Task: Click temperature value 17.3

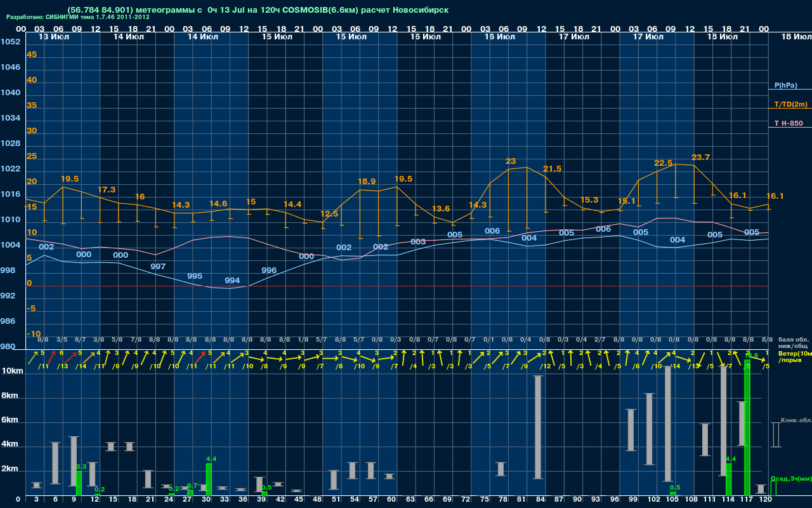Action: [x=107, y=189]
